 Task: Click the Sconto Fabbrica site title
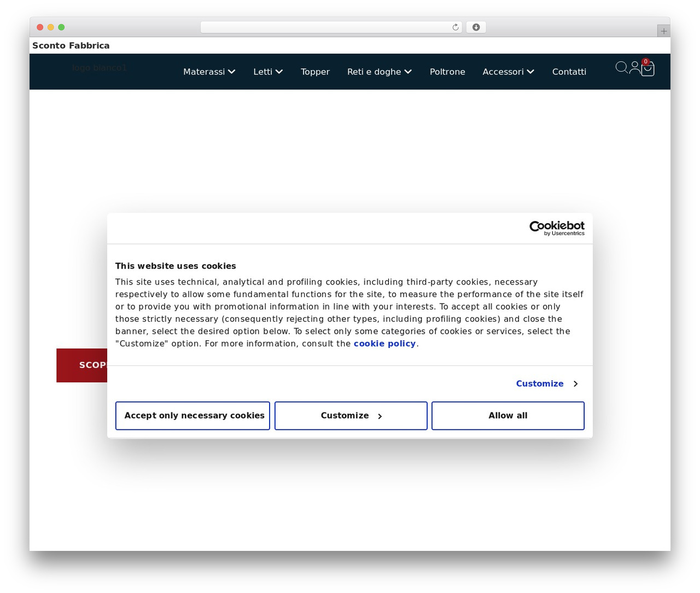pyautogui.click(x=71, y=45)
